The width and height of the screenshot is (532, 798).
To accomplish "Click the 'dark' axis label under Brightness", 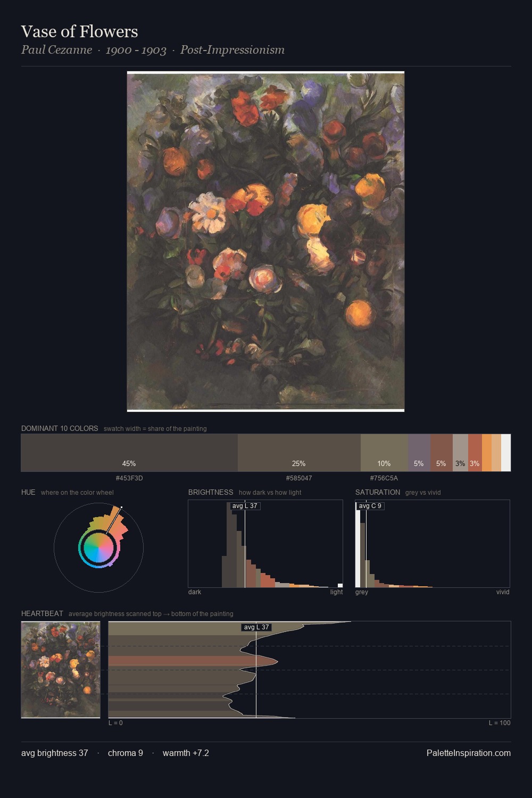I will click(x=195, y=592).
